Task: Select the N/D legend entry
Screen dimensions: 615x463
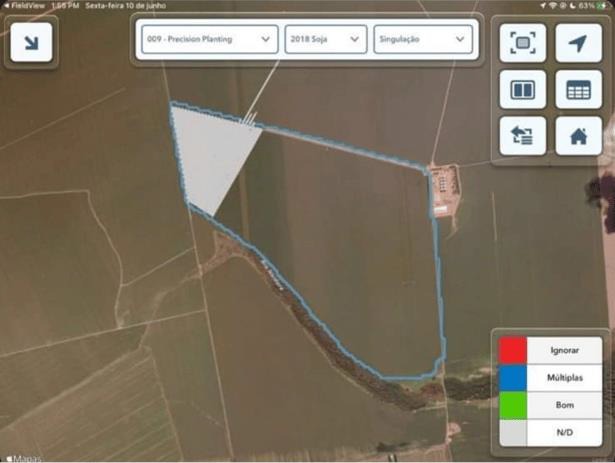Action: pyautogui.click(x=564, y=432)
